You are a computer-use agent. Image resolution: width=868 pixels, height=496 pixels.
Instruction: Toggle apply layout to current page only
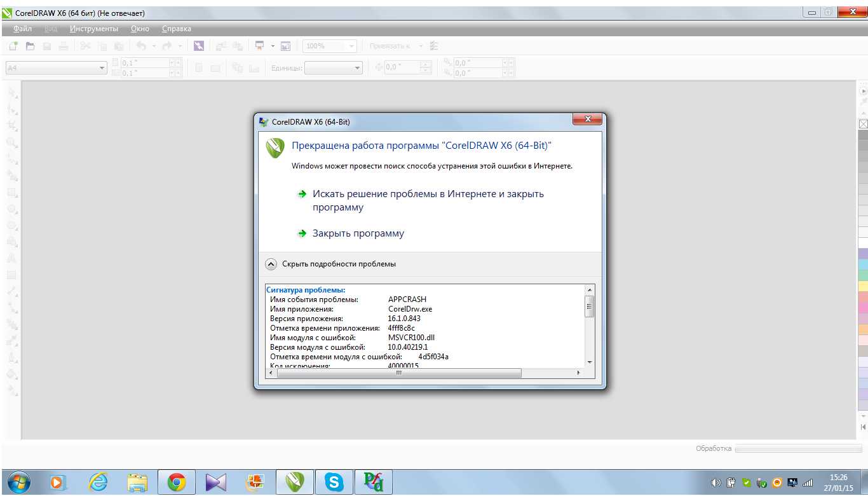click(x=254, y=67)
